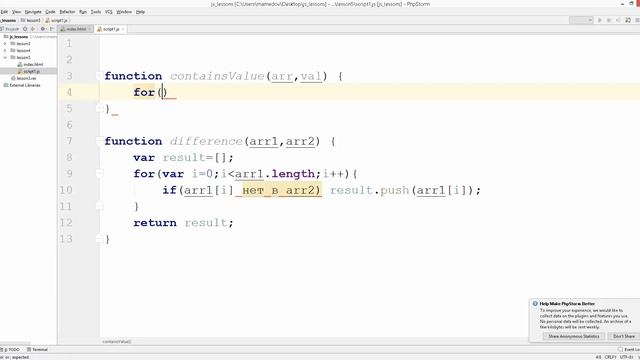This screenshot has height=360, width=640.
Task: Expand the lesson3 folder arrow
Action: tap(5, 44)
